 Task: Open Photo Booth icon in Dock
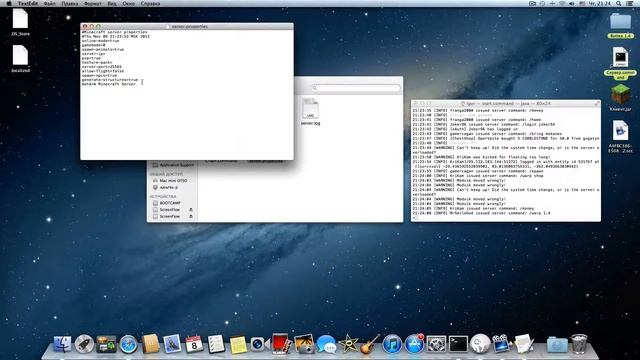(281, 343)
